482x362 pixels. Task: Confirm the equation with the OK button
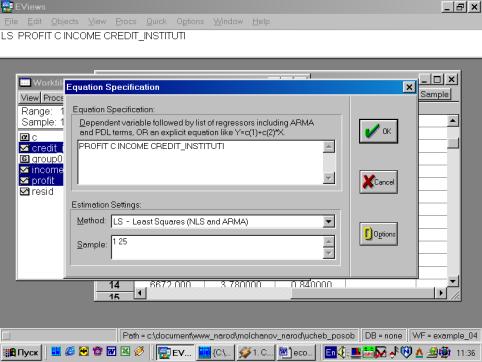coord(378,131)
